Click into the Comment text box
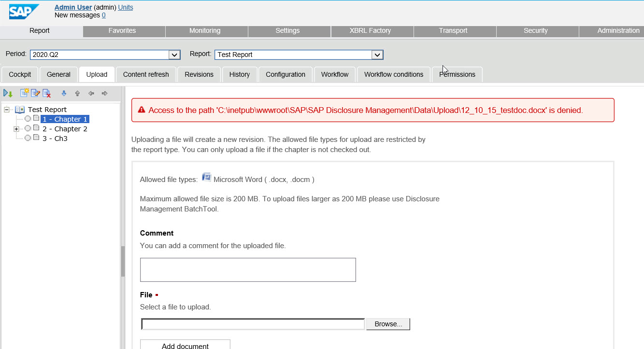 tap(248, 270)
